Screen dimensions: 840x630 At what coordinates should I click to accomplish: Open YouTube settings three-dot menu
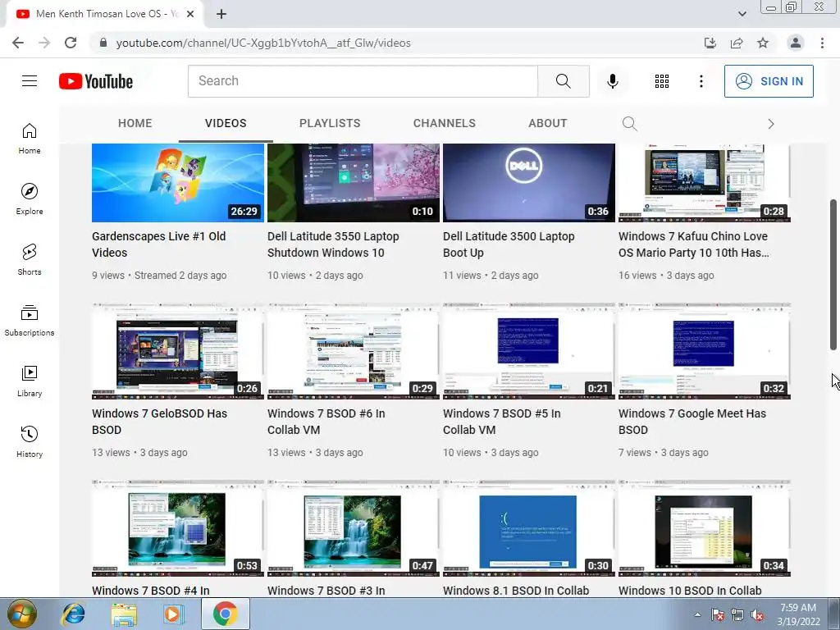701,81
